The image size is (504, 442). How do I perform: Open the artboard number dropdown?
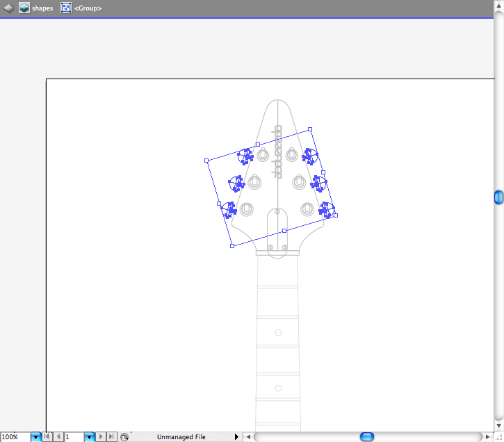click(89, 437)
